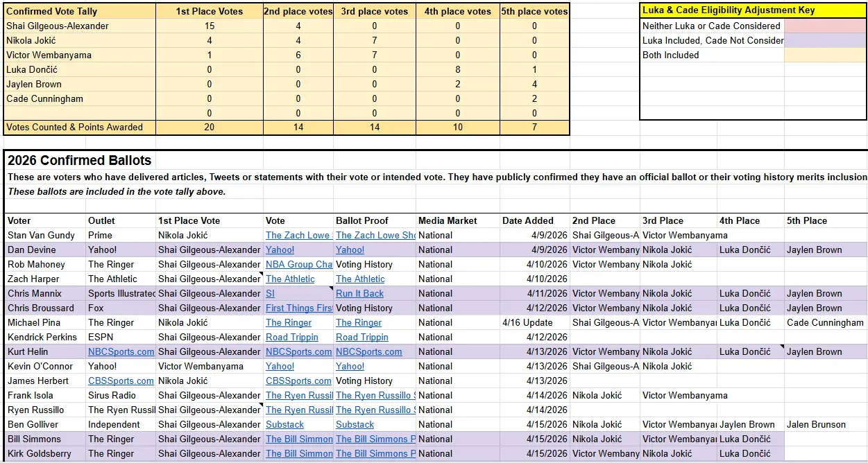This screenshot has width=868, height=463.
Task: Open Frank Isola's Ryen Russillo Vote link
Action: coord(299,395)
